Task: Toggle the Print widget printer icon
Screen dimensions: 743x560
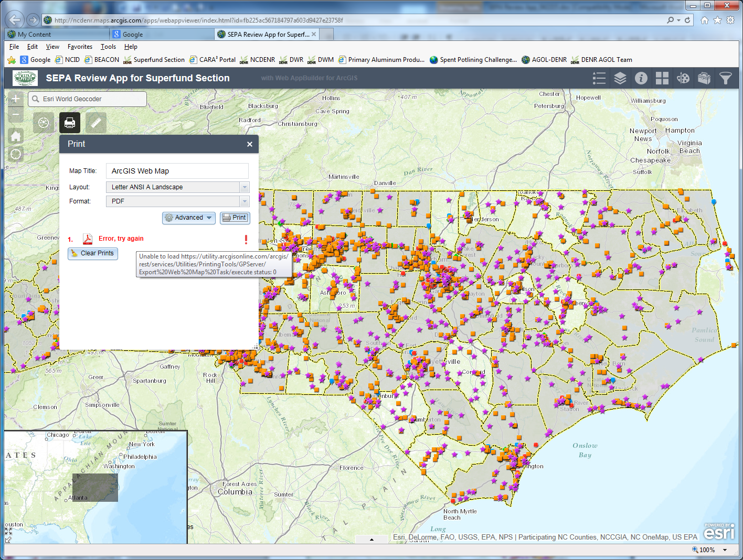Action: point(70,123)
